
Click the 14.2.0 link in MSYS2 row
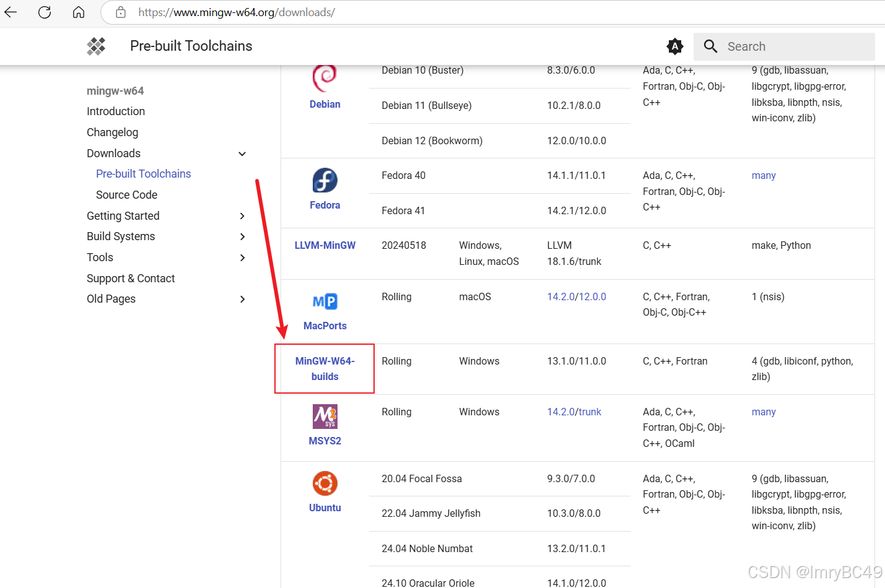coord(560,412)
